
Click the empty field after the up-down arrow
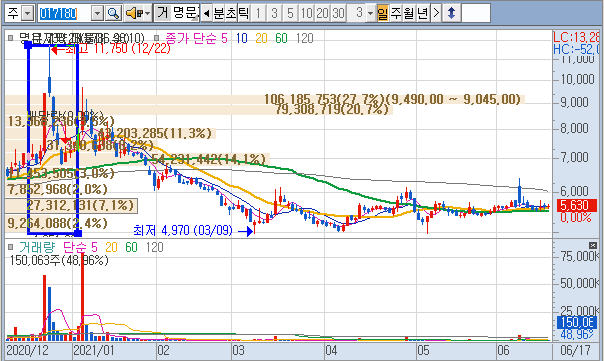[476, 13]
